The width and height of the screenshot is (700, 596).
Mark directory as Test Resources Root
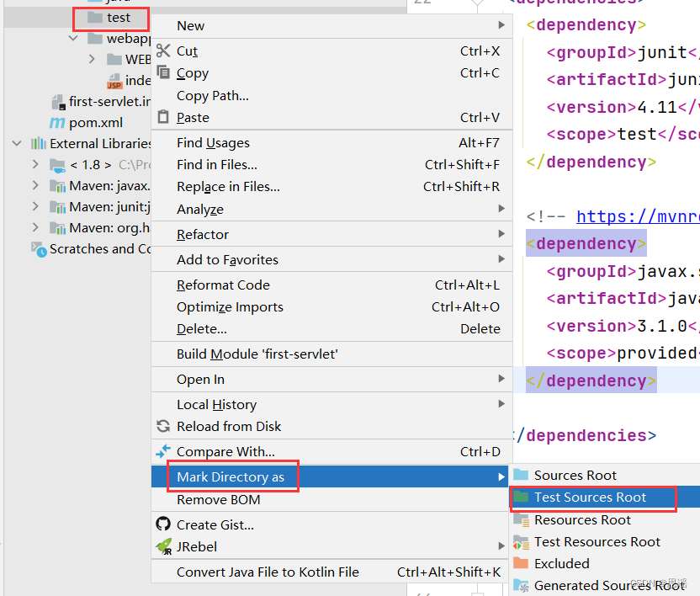[x=604, y=541]
